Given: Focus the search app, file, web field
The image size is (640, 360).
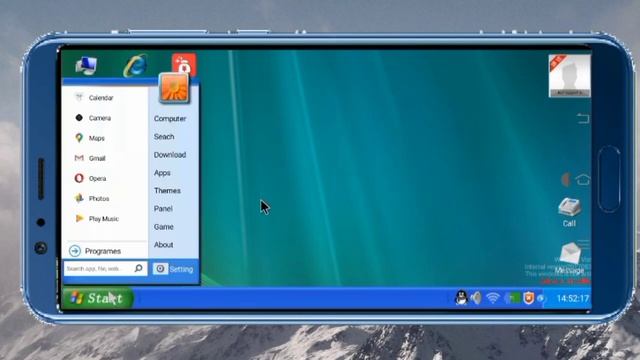Looking at the screenshot, I should coord(105,269).
